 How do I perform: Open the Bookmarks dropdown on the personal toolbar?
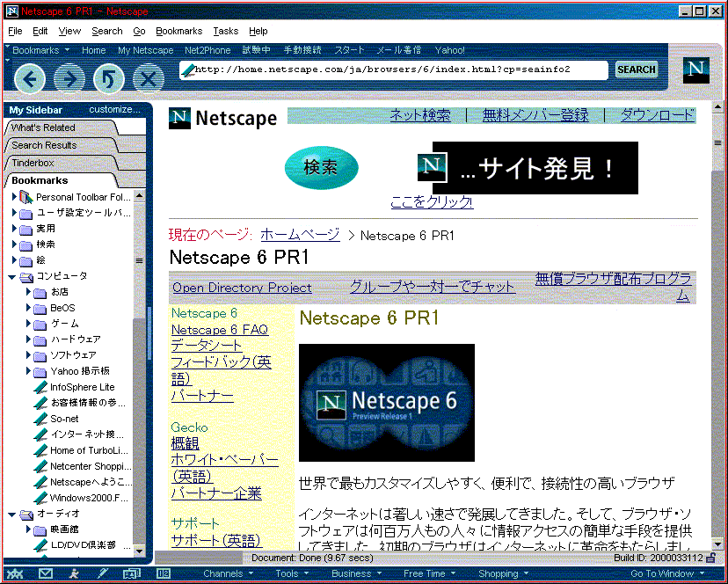click(41, 50)
